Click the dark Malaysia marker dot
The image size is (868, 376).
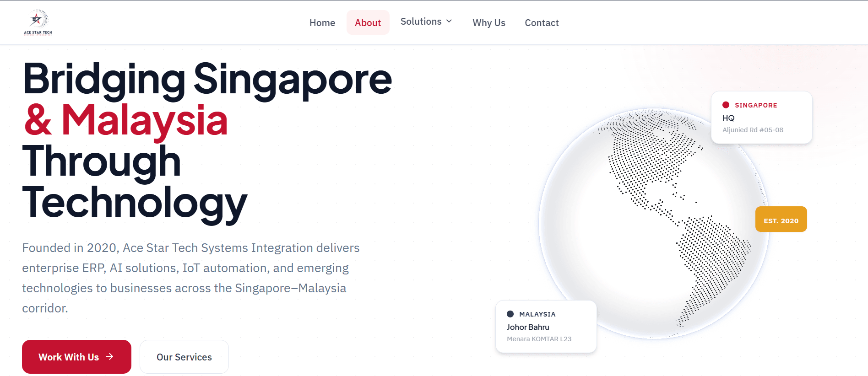pos(510,314)
